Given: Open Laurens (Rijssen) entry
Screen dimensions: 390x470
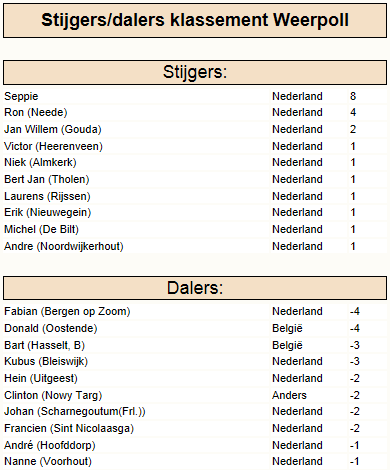Looking at the screenshot, I should coord(47,196).
